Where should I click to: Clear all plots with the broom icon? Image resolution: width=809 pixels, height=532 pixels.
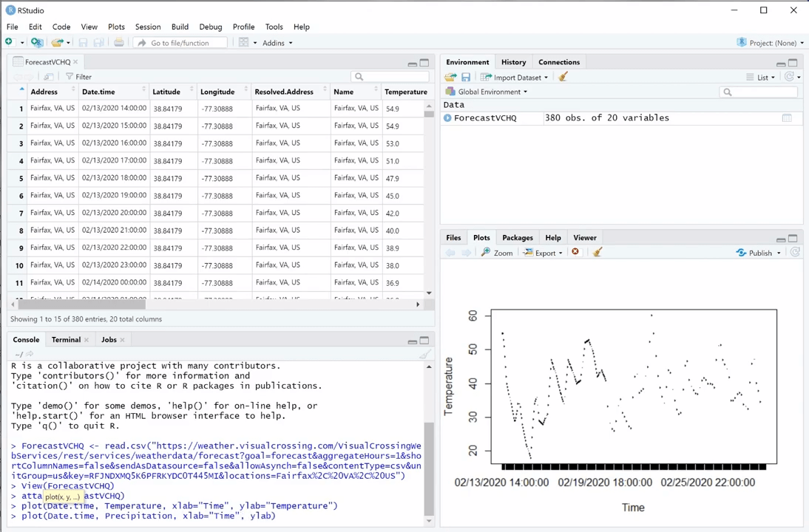pyautogui.click(x=597, y=253)
